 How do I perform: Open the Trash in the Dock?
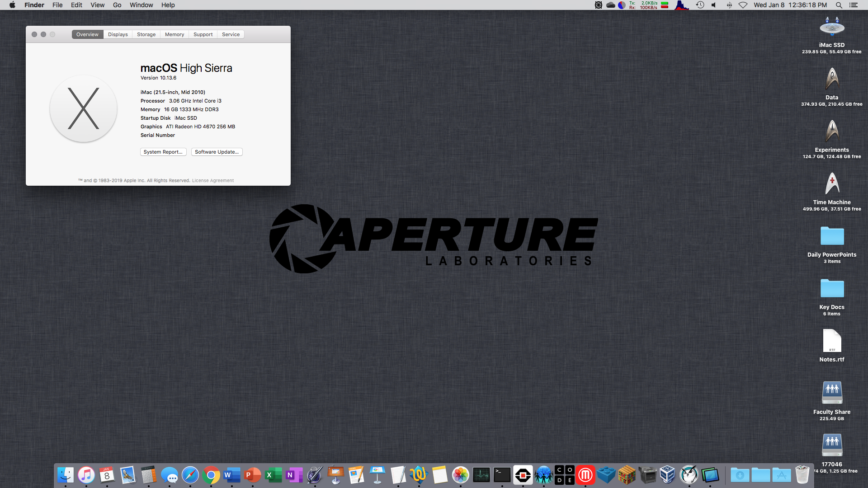point(802,475)
